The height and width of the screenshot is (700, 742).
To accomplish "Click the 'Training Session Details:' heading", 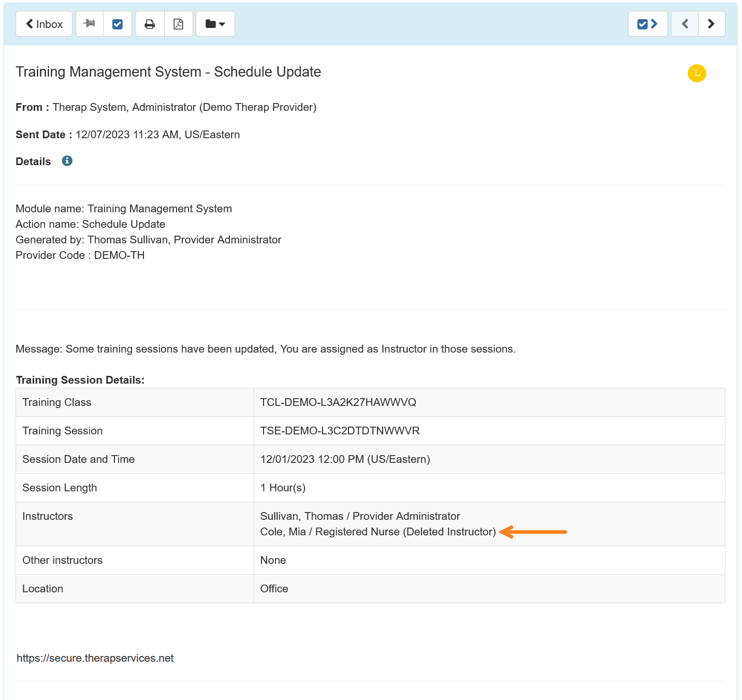I will click(x=80, y=380).
